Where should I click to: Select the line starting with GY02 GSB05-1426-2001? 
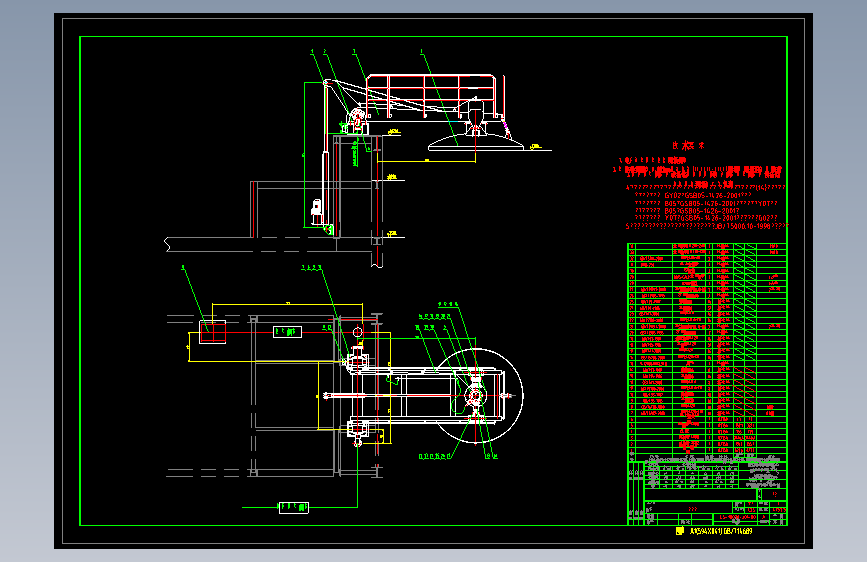tap(693, 195)
